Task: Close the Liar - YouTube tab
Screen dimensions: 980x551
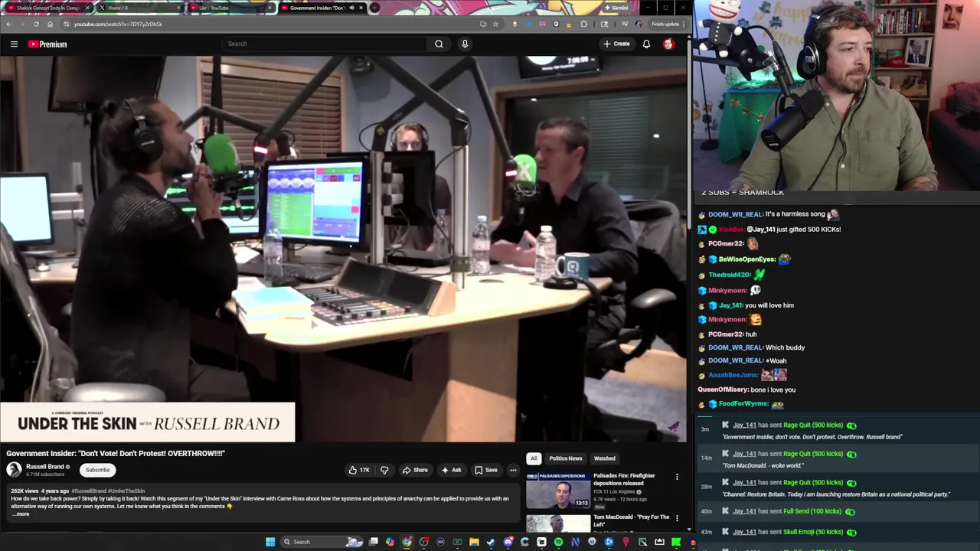Action: [x=269, y=8]
